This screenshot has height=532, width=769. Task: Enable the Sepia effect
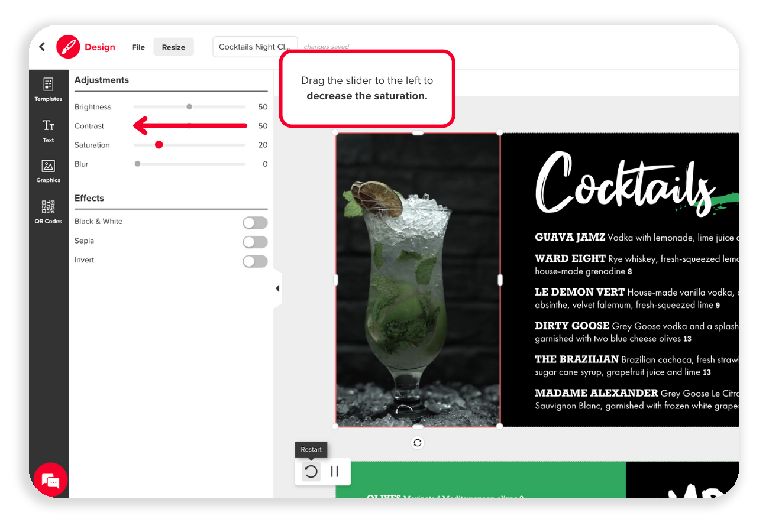255,242
